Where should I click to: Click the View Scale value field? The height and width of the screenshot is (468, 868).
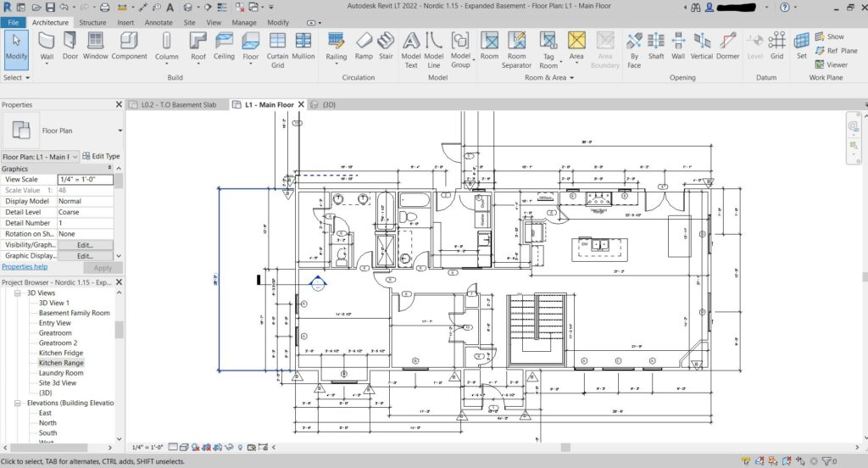tap(86, 180)
